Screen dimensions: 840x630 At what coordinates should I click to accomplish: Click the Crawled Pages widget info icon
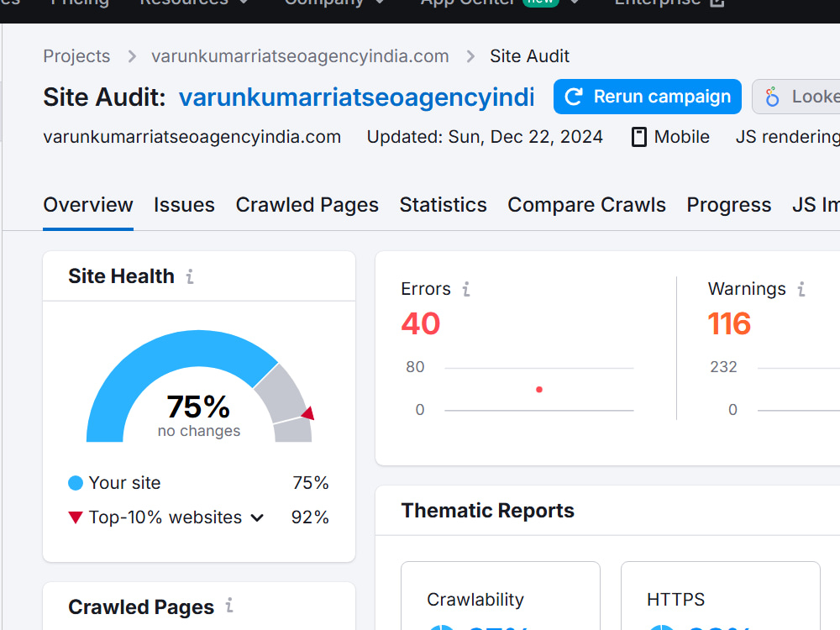228,606
